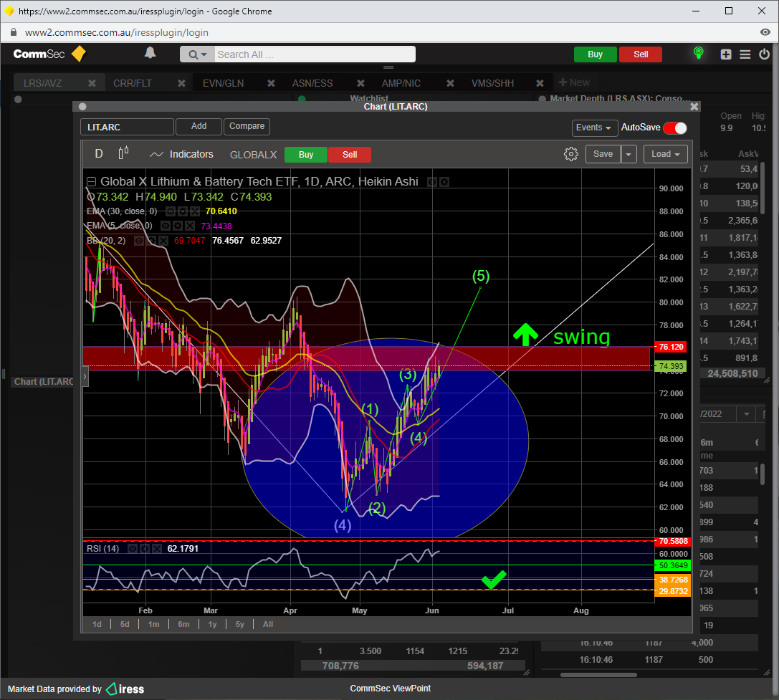The width and height of the screenshot is (779, 700).
Task: Close the AMP/NIC tab
Action: (450, 83)
